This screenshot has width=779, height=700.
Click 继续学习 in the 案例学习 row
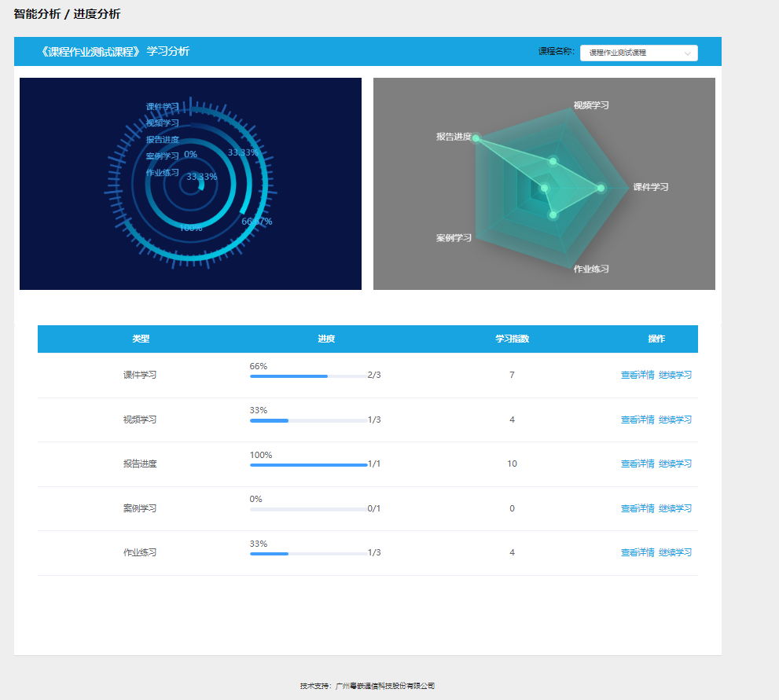click(x=675, y=508)
